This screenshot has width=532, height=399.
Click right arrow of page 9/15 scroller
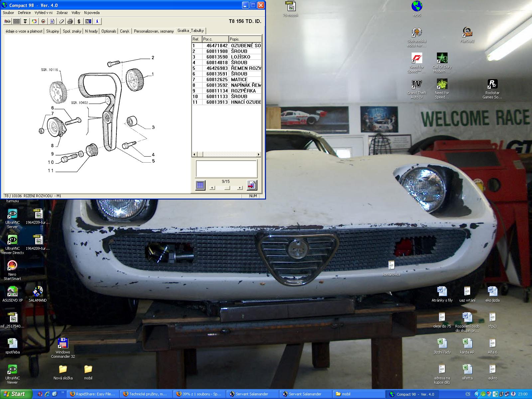click(240, 188)
